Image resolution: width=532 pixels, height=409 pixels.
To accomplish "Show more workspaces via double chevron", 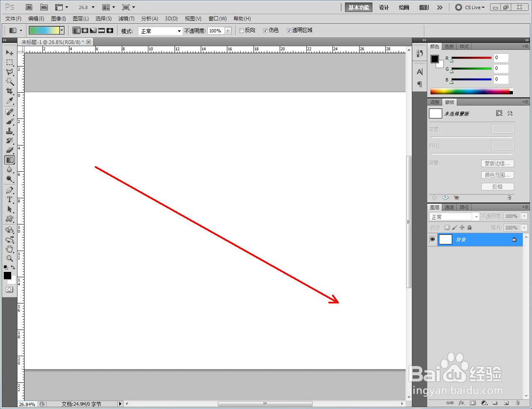I will [440, 7].
